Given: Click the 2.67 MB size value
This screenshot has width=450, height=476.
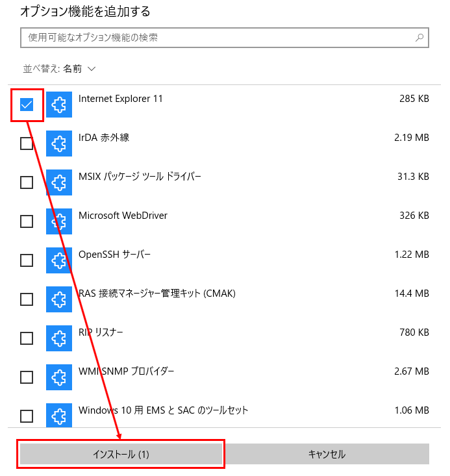Looking at the screenshot, I should pos(412,371).
